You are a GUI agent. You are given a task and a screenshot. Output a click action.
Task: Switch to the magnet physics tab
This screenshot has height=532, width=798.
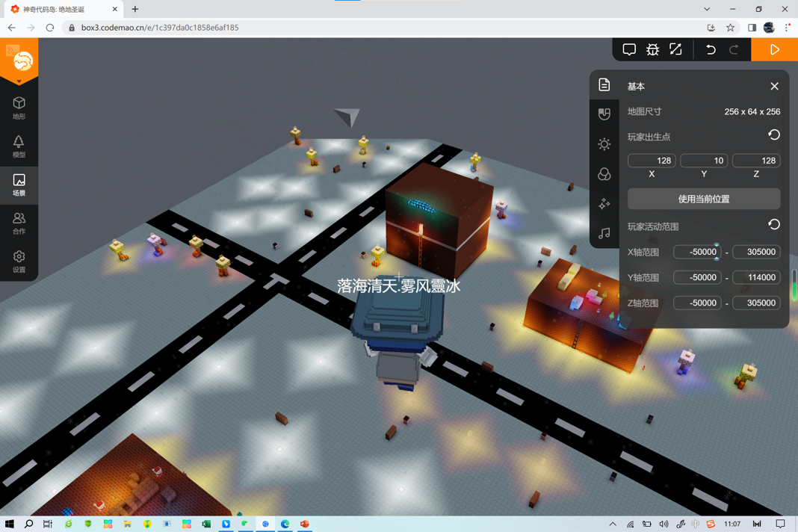604,114
